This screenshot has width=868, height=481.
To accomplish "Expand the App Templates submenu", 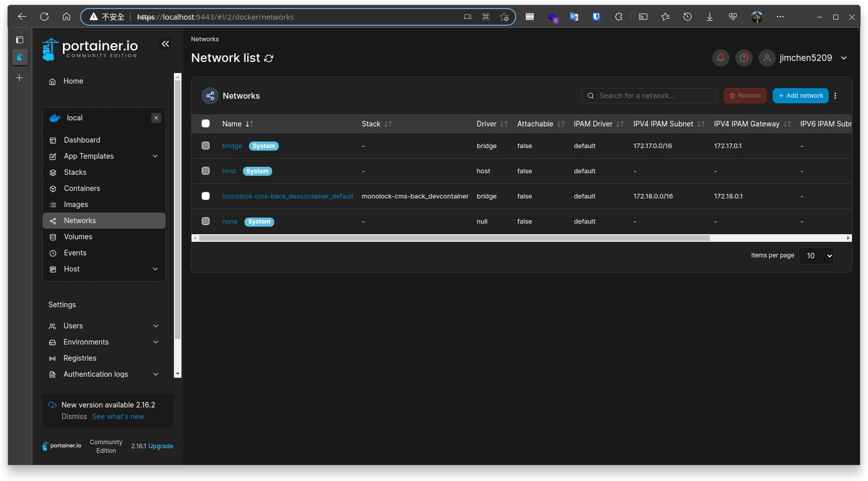I will coord(155,156).
